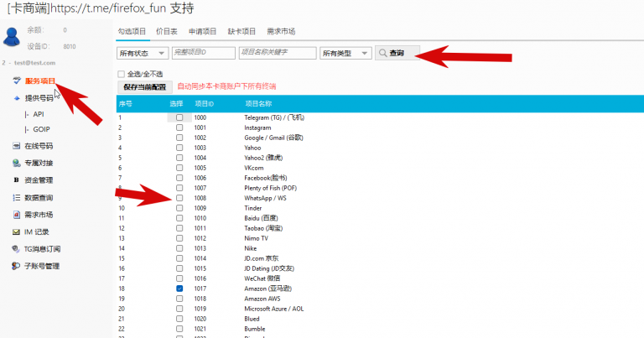The width and height of the screenshot is (644, 338).
Task: Click project ID 1003 cell
Action: click(x=200, y=148)
